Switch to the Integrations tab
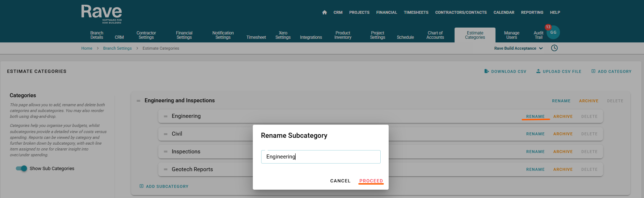Screen dimensions: 644x198 tap(311, 37)
